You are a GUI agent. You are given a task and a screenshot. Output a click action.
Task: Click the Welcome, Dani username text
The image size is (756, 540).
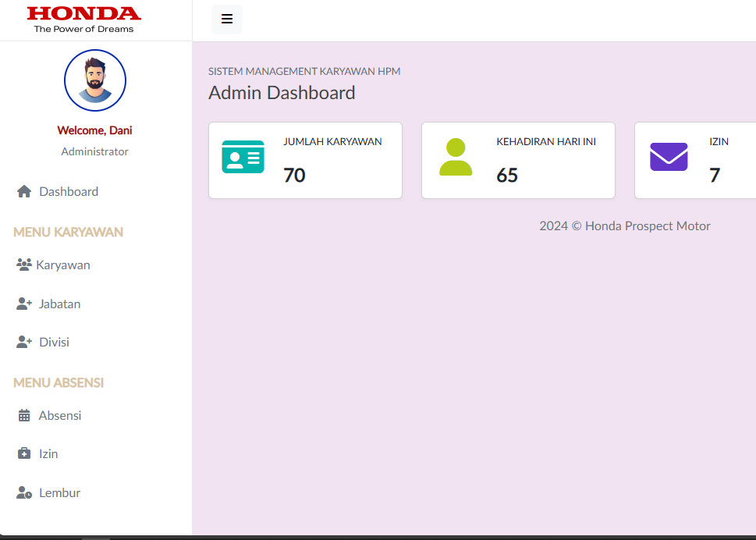pos(95,130)
